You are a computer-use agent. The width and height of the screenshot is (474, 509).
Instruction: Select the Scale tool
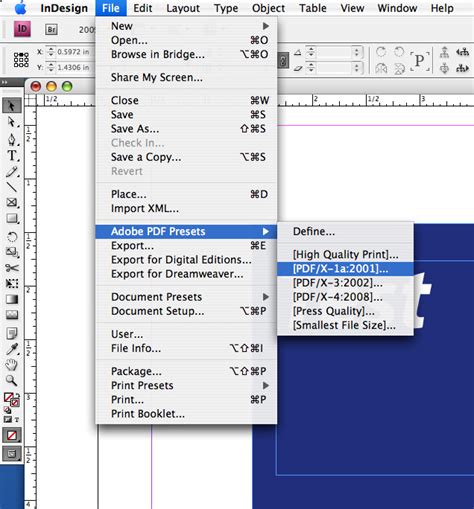pos(12,252)
